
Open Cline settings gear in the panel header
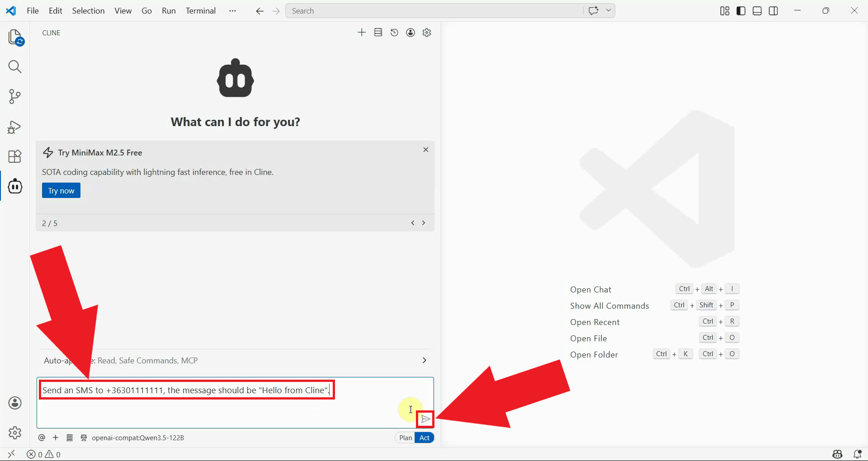tap(427, 33)
